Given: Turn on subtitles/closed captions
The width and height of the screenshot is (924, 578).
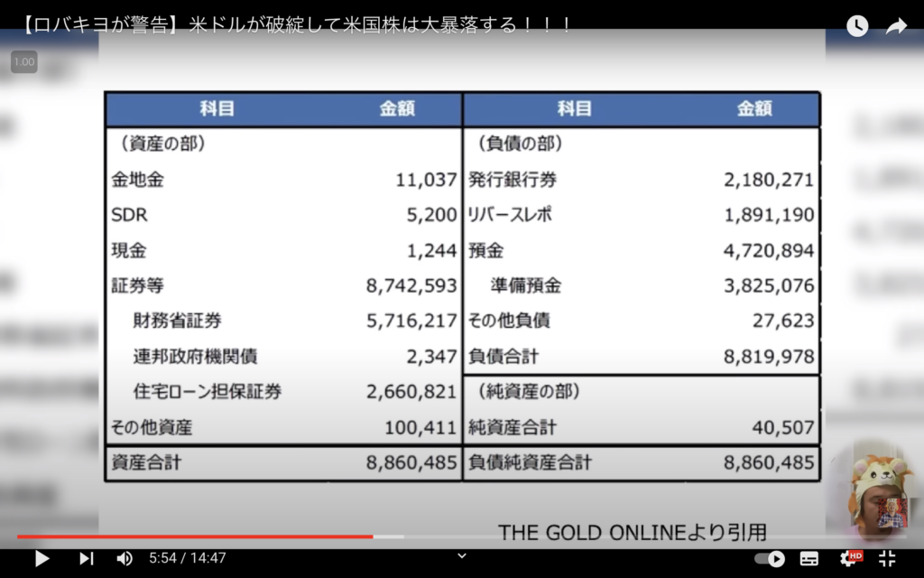Looking at the screenshot, I should (809, 558).
